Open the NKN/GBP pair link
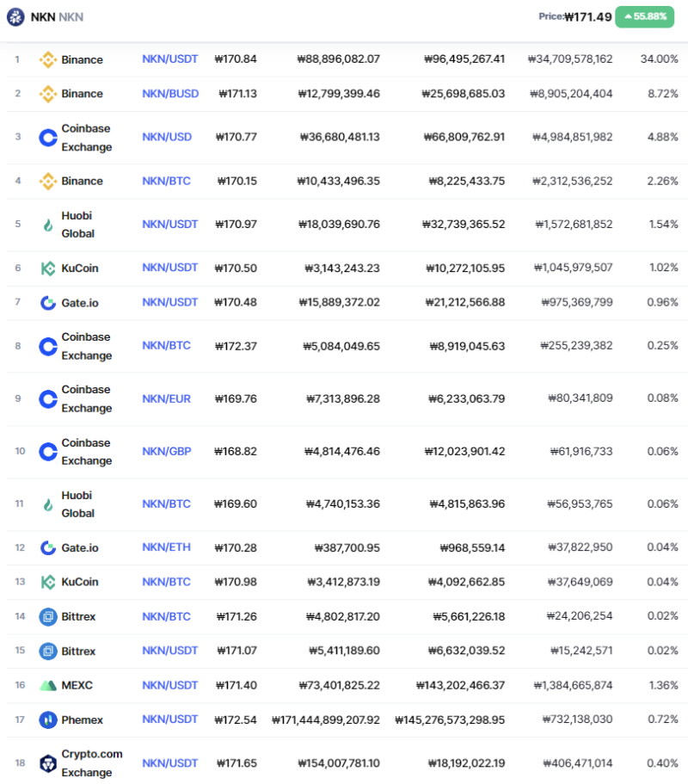Viewport: 688px width, 784px height. [x=167, y=451]
